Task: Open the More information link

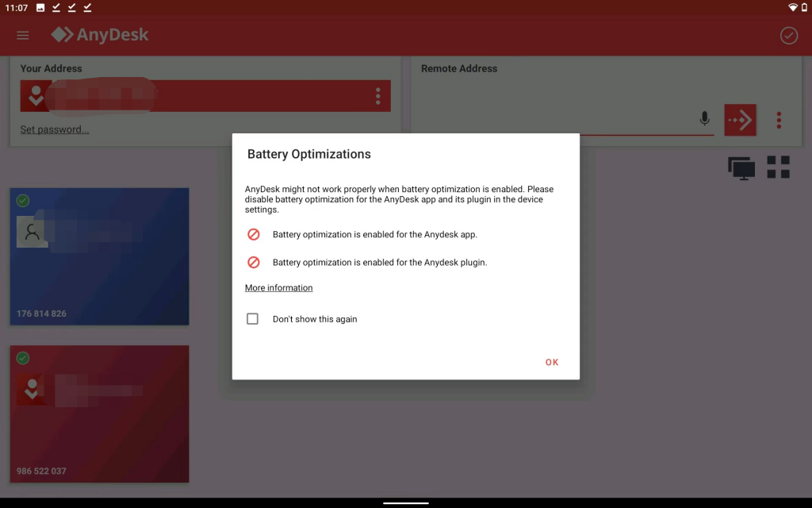Action: point(278,287)
